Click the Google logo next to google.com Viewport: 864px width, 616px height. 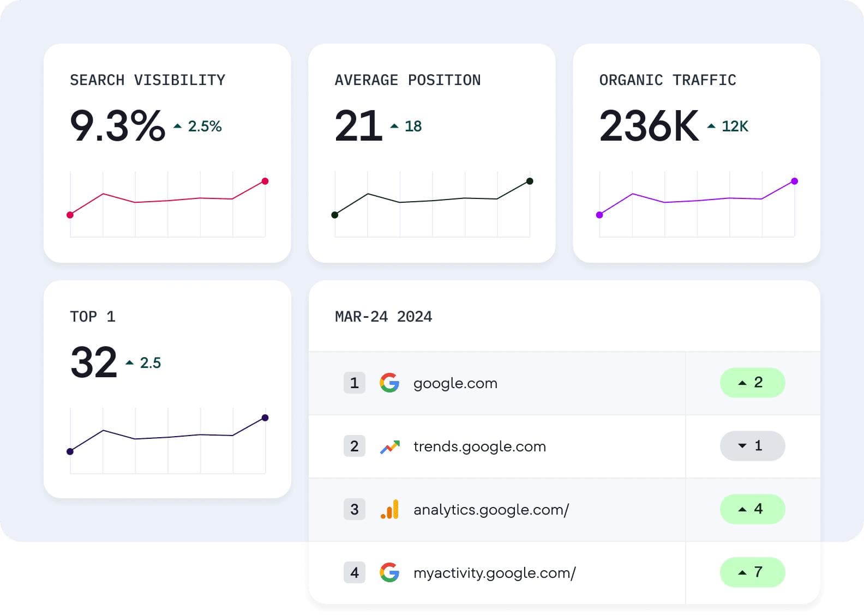pyautogui.click(x=389, y=383)
